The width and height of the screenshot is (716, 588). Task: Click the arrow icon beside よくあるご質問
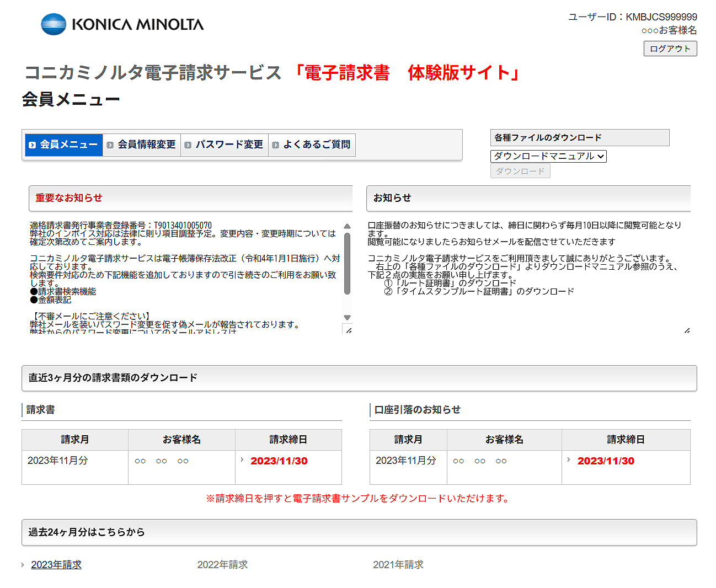[275, 145]
